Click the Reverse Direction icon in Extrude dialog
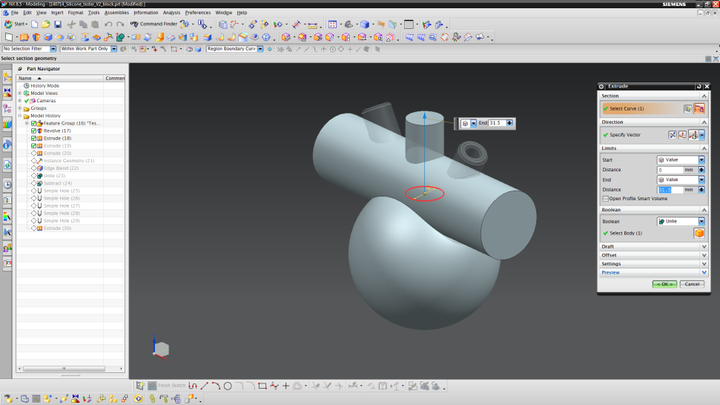Screen dimensions: 720x405 point(672,135)
